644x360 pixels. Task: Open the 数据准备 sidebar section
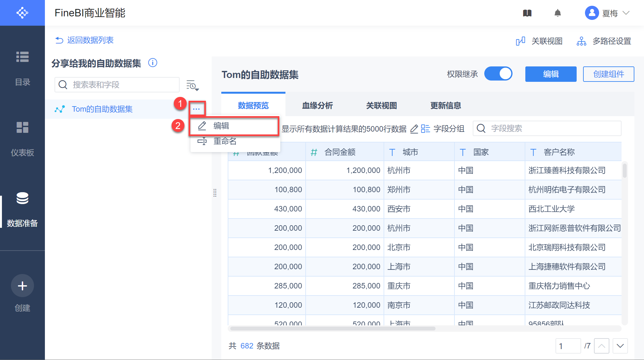[x=22, y=209]
